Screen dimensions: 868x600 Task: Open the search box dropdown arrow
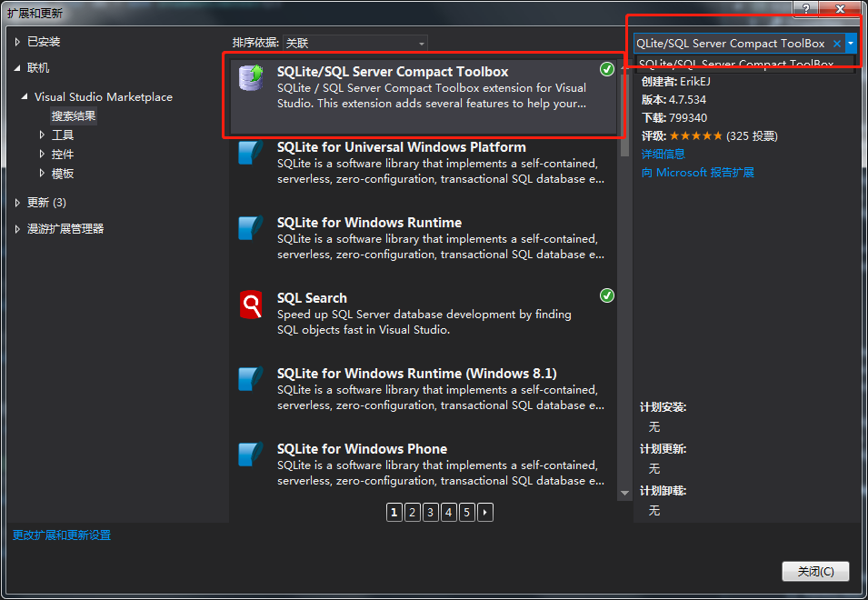pos(851,43)
